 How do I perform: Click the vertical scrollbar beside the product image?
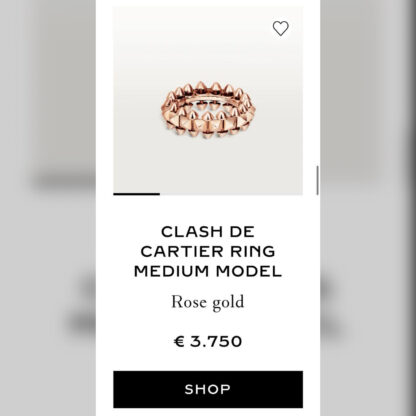(x=317, y=180)
